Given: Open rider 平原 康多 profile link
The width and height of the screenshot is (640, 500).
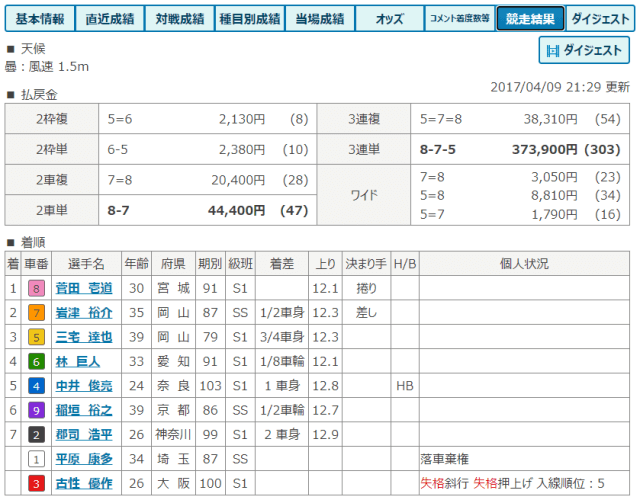Looking at the screenshot, I should click(x=83, y=458).
